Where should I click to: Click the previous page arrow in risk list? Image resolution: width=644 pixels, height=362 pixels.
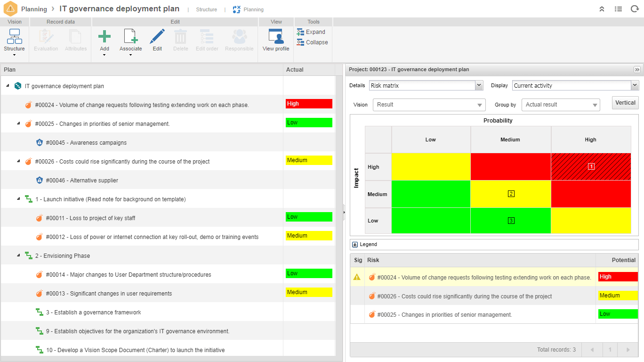tap(592, 350)
